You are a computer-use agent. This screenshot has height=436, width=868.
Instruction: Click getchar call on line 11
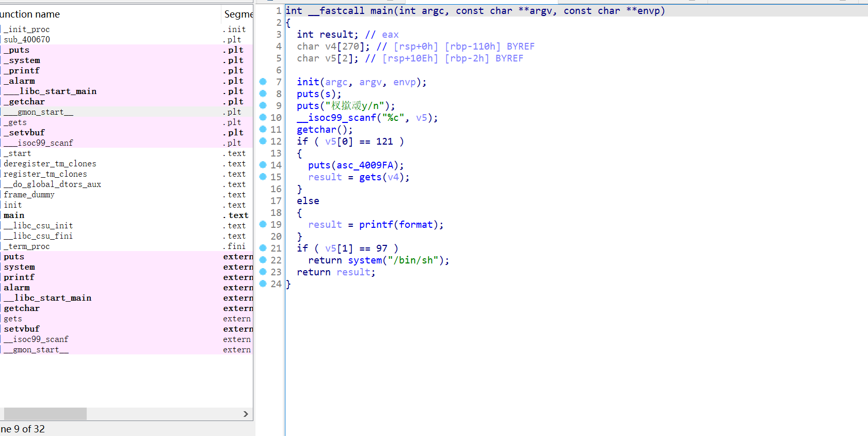(316, 130)
